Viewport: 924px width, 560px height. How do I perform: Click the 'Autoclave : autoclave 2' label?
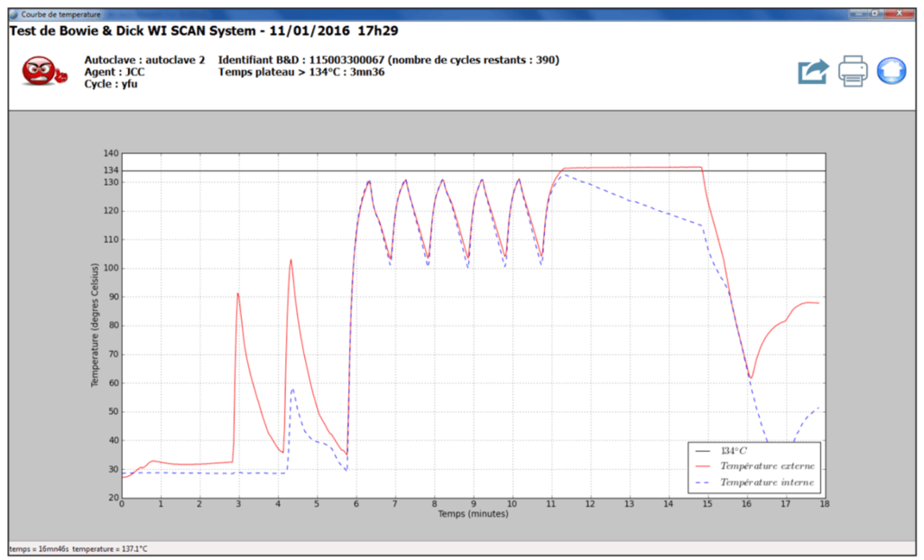click(x=144, y=60)
